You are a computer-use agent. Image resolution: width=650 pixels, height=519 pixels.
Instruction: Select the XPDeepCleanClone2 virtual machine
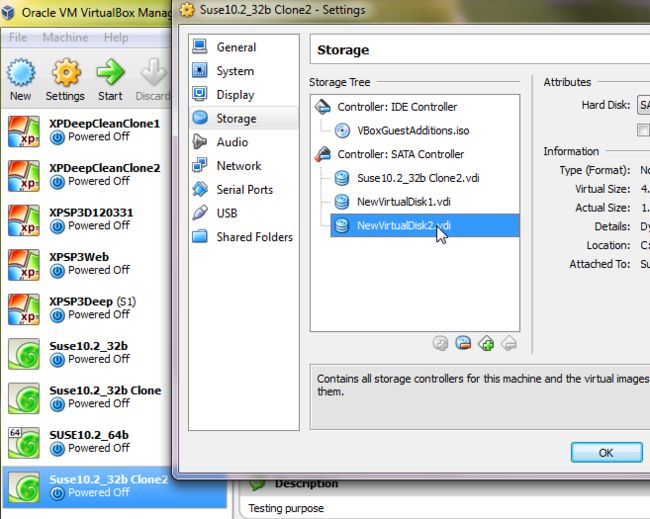(x=87, y=176)
